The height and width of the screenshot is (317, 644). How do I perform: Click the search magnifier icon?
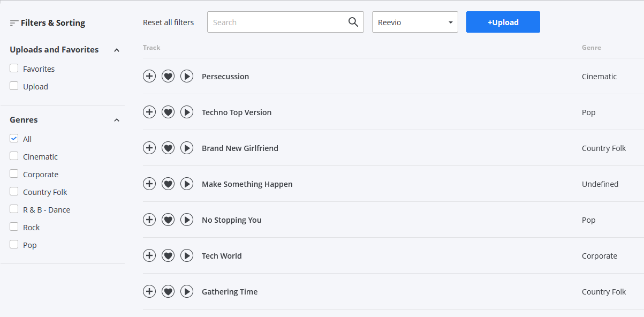(353, 22)
